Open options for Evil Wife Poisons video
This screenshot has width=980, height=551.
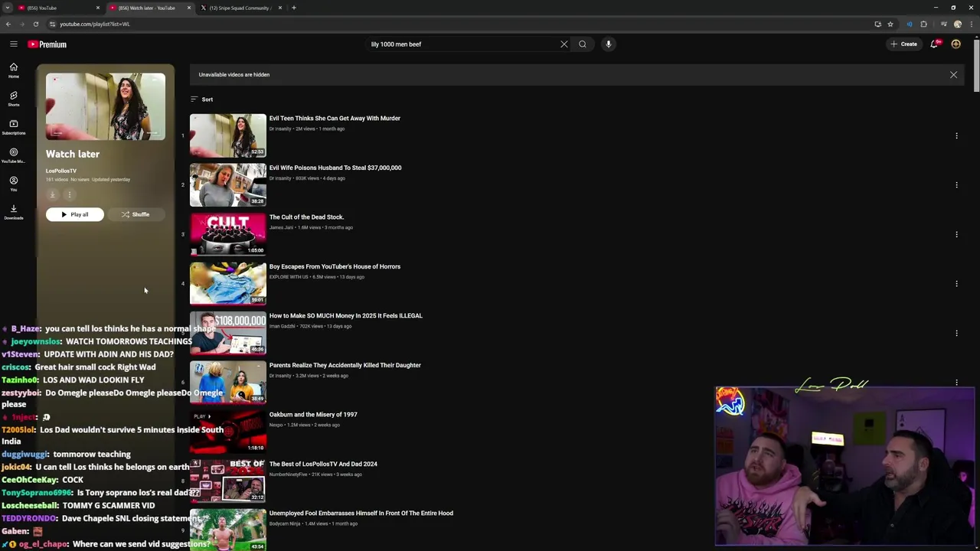click(956, 185)
